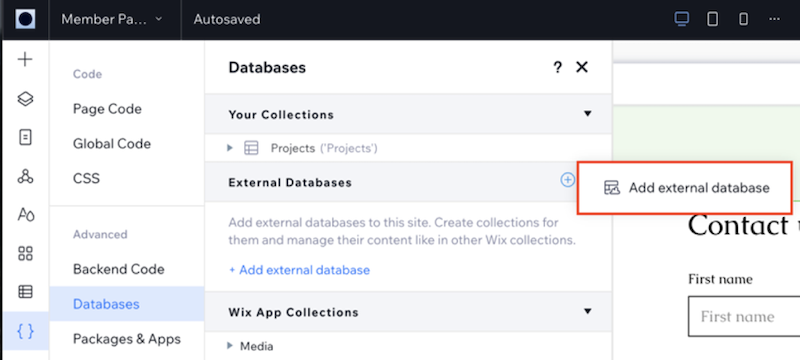
Task: Select the Media collection name
Action: click(x=257, y=346)
